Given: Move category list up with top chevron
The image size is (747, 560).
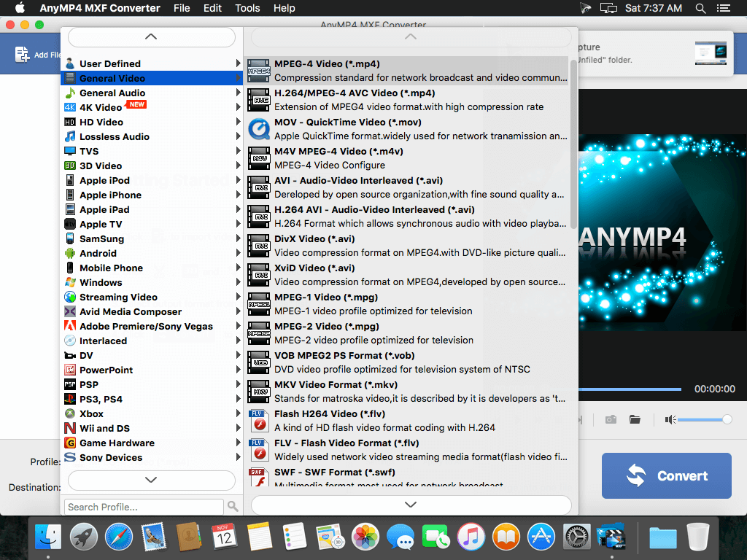Looking at the screenshot, I should click(152, 37).
